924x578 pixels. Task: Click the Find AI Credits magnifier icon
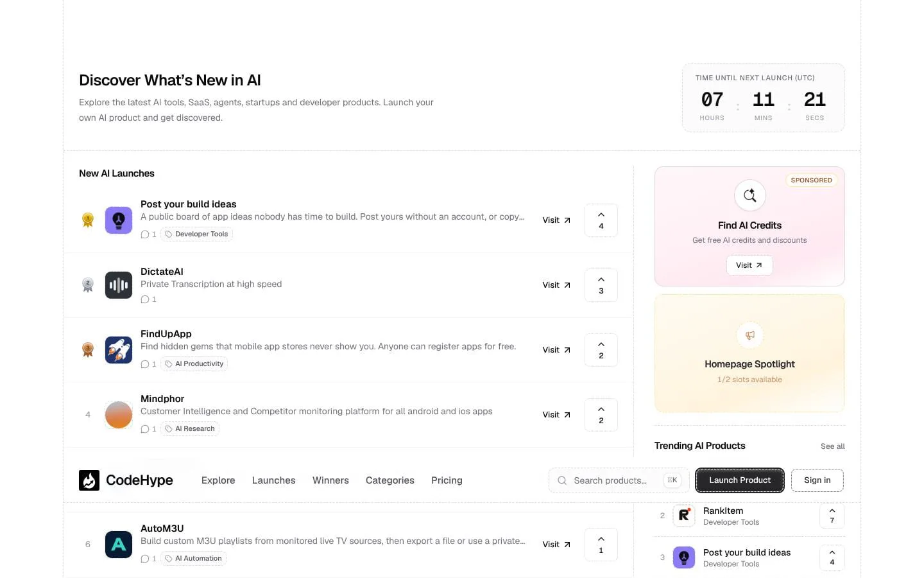[x=749, y=195]
